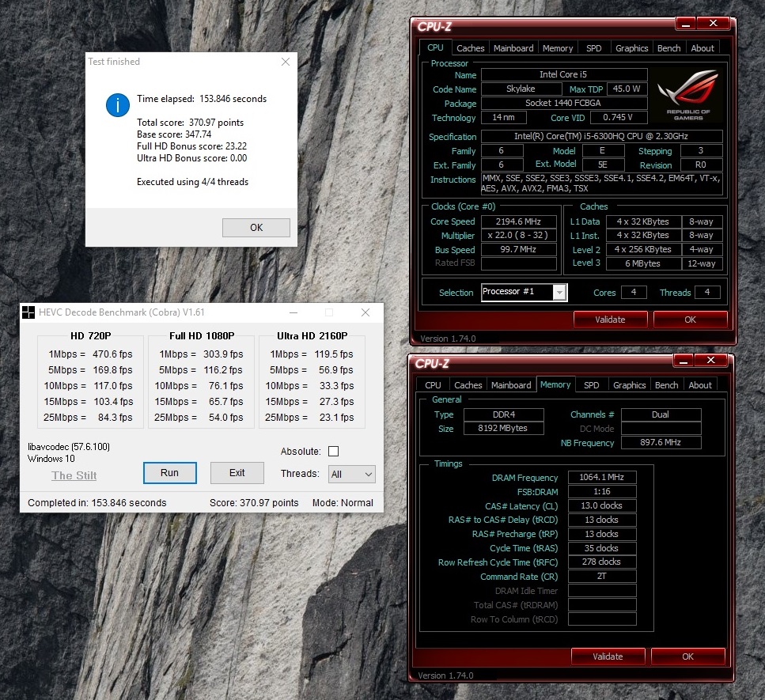Screen dimensions: 765x700
Task: Click the Package field Socket 1440 FCBGA
Action: tap(563, 103)
